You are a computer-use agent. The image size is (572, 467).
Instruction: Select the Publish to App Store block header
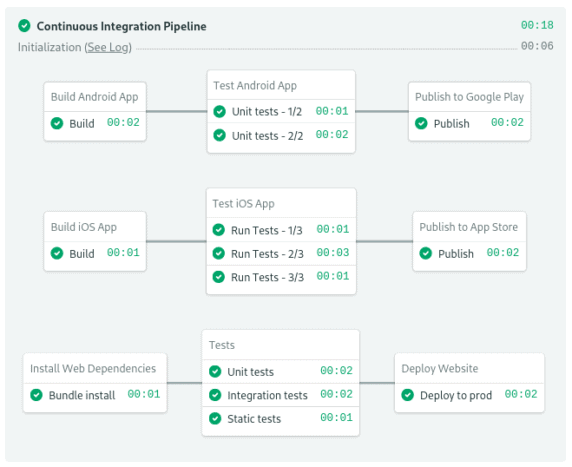tap(469, 227)
